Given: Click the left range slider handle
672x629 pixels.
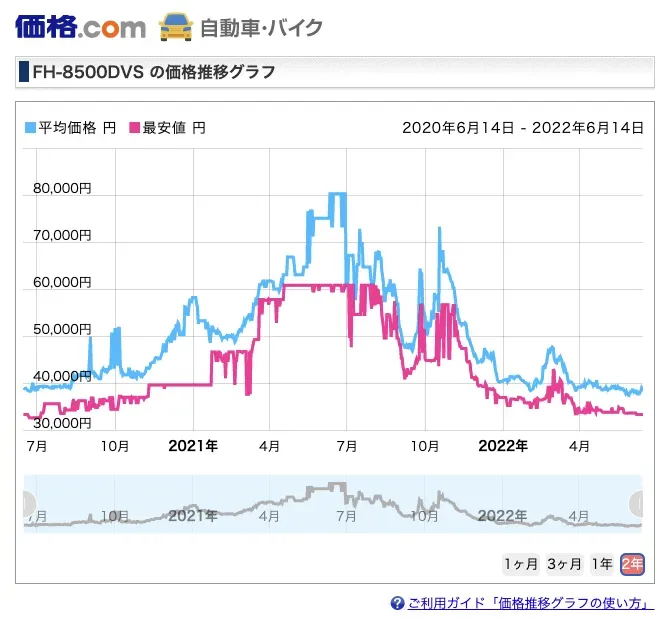Looking at the screenshot, I should point(29,504).
